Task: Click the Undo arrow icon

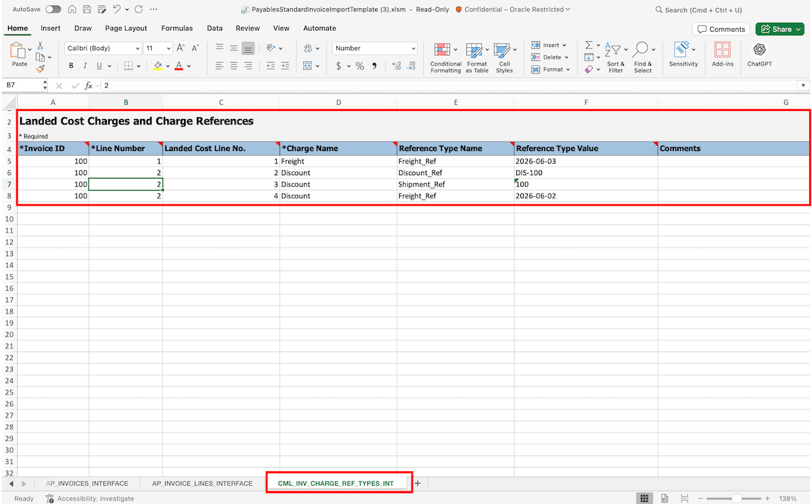Action: click(117, 9)
